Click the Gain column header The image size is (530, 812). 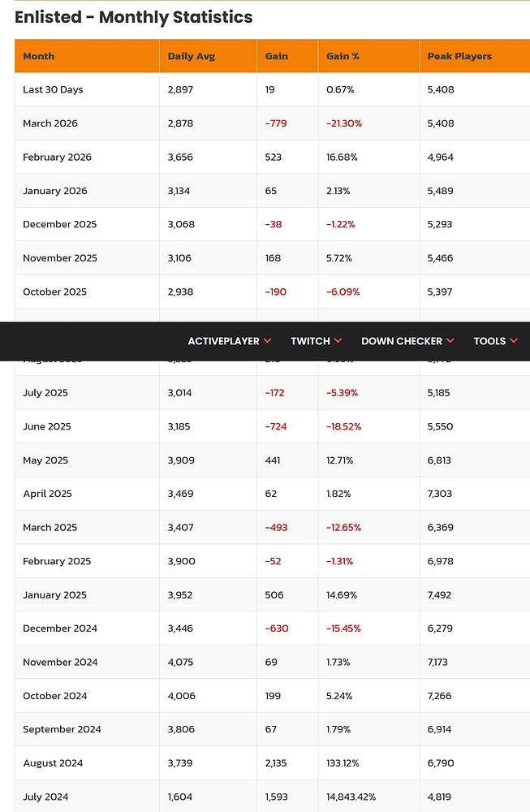click(x=277, y=56)
